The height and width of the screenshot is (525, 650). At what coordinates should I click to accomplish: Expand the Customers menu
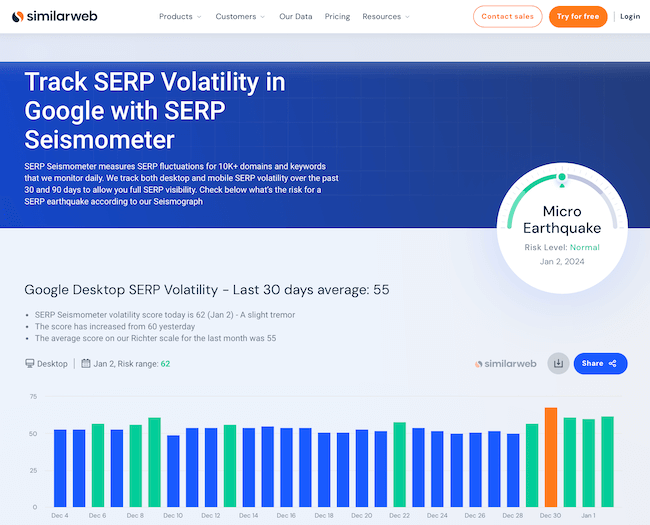pos(240,17)
